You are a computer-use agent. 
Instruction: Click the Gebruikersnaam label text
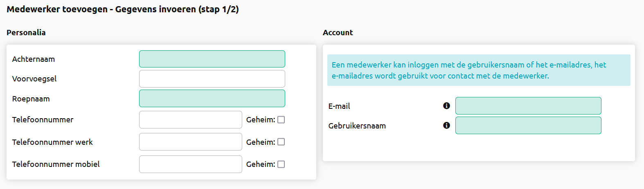[357, 126]
